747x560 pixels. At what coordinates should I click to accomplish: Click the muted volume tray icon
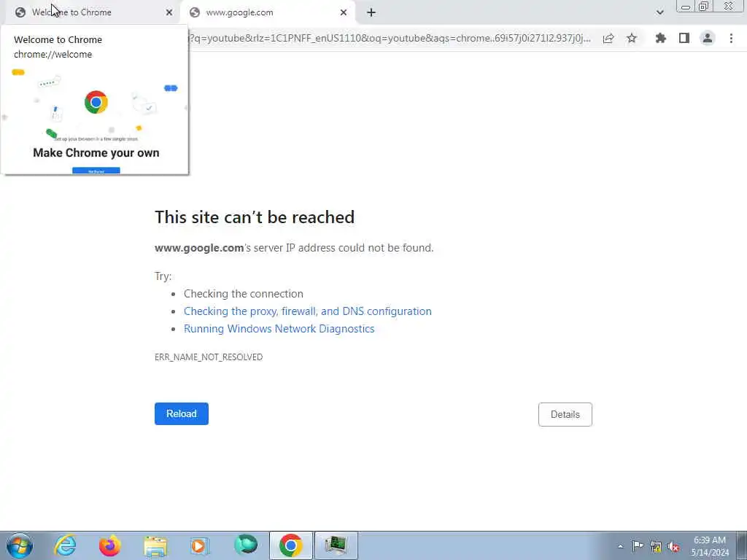tap(673, 547)
